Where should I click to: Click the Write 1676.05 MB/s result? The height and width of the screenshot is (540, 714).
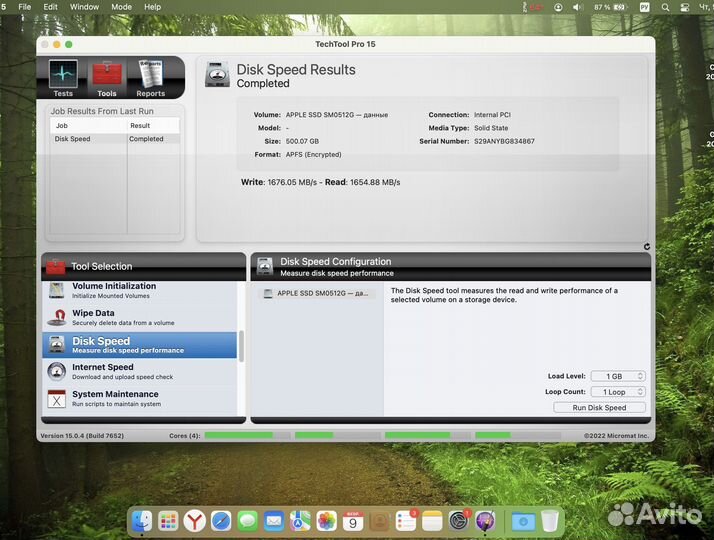(x=279, y=182)
